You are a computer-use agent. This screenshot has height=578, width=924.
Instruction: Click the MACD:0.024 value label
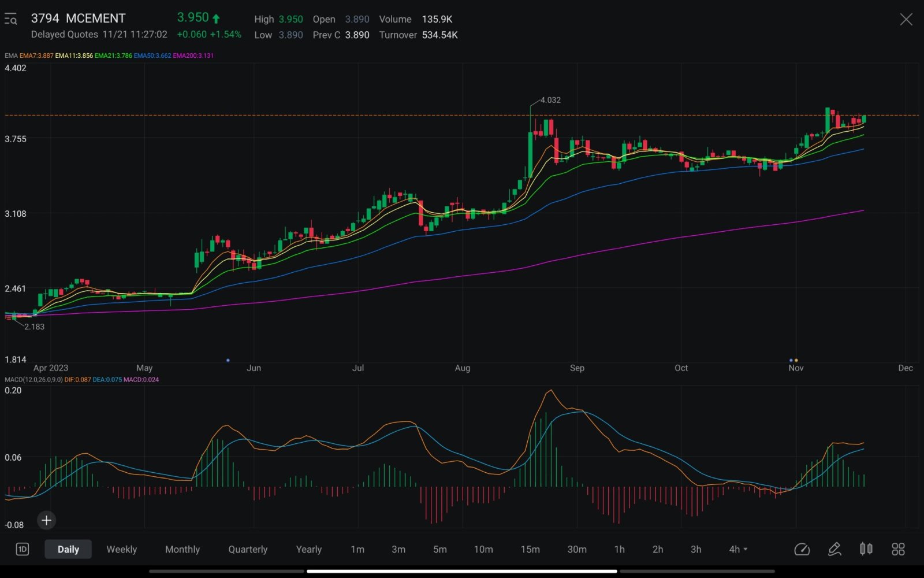click(x=141, y=380)
